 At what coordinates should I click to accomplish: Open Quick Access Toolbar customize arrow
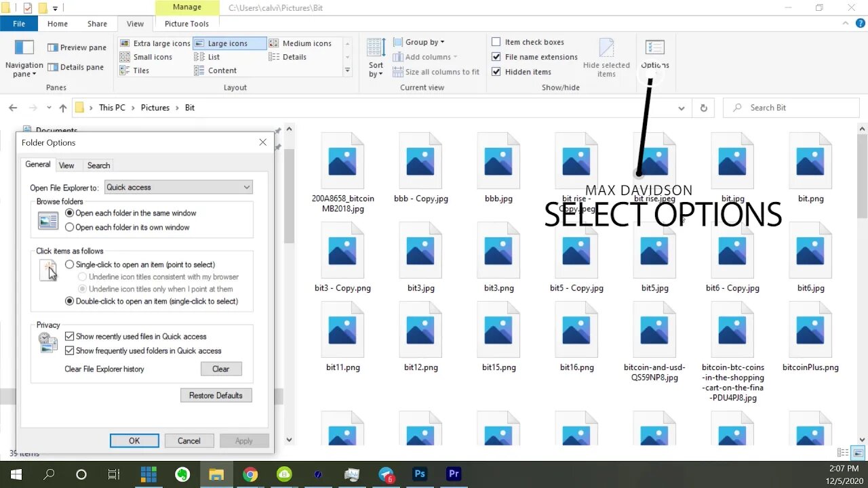[56, 8]
